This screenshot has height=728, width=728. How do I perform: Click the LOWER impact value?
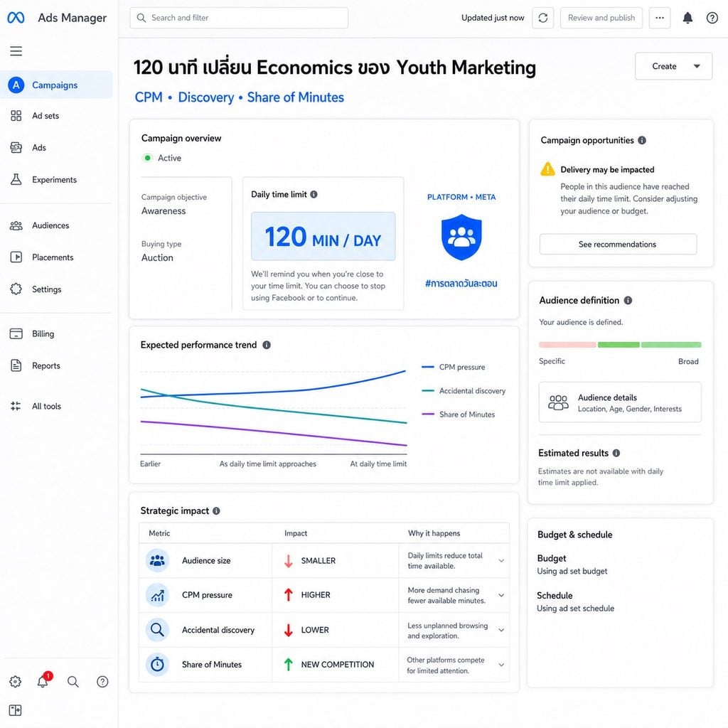[x=315, y=630]
